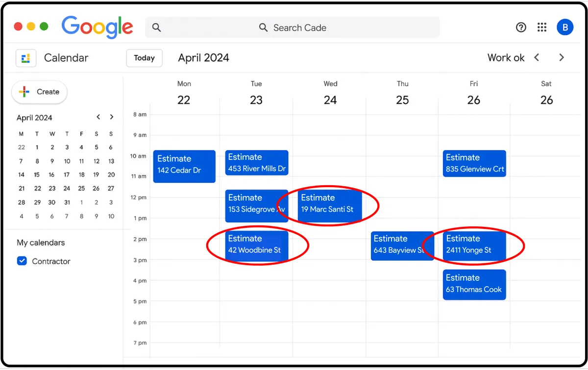Select date 23 in mini calendar
The image size is (588, 370).
coord(52,188)
